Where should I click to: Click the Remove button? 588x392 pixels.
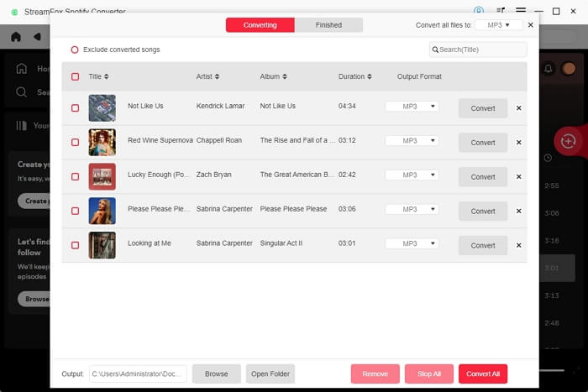click(375, 374)
